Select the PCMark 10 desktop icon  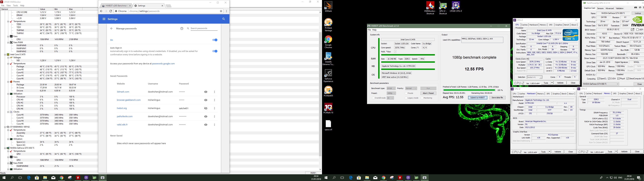pos(328,108)
